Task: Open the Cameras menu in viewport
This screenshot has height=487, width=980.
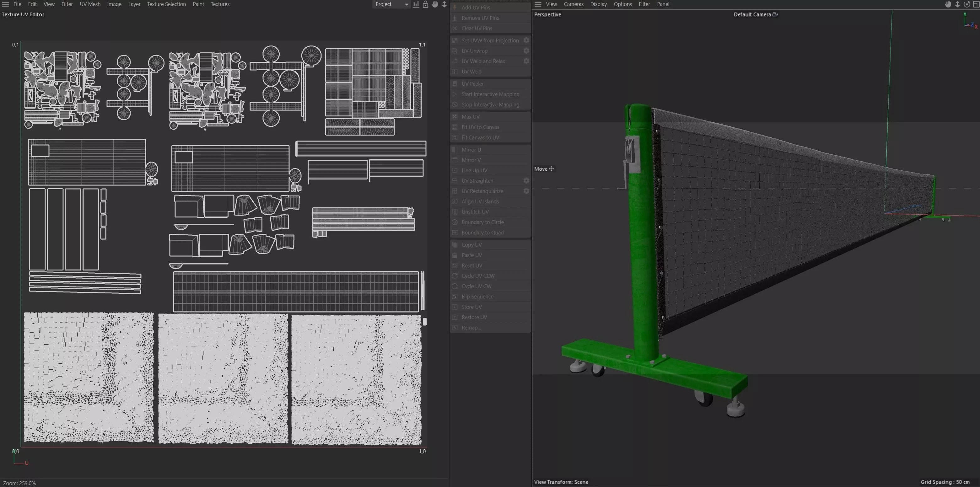Action: [x=573, y=4]
